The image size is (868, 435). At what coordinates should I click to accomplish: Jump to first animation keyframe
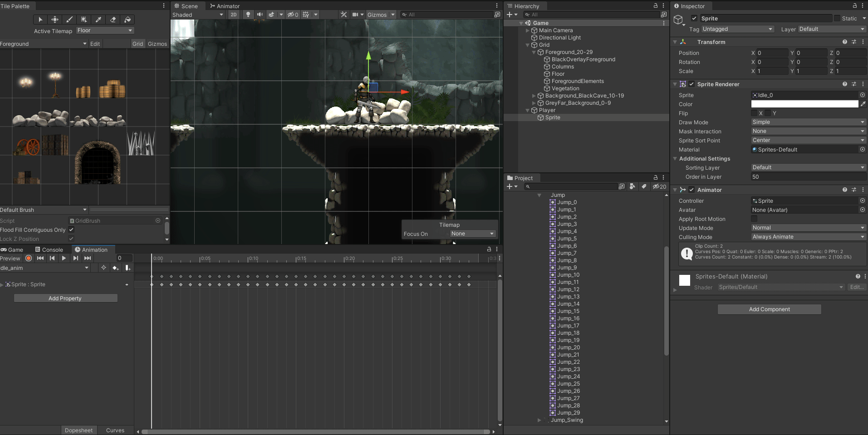[40, 258]
